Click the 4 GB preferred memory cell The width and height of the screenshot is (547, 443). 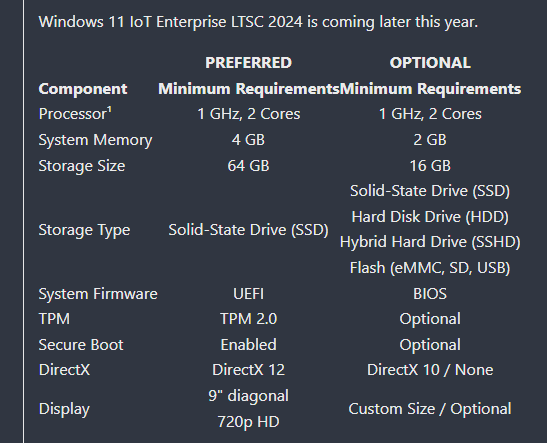[248, 140]
